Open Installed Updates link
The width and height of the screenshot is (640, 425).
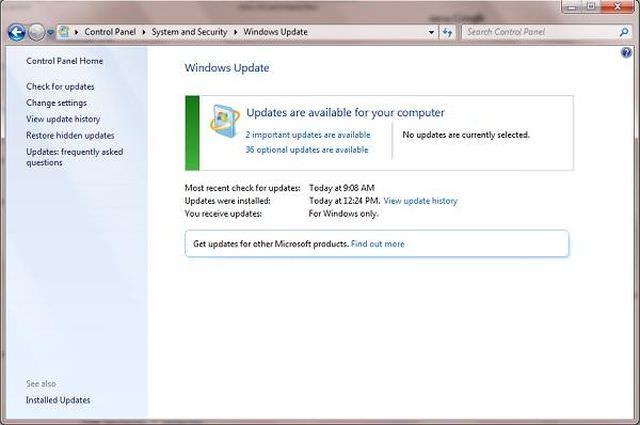pyautogui.click(x=58, y=400)
